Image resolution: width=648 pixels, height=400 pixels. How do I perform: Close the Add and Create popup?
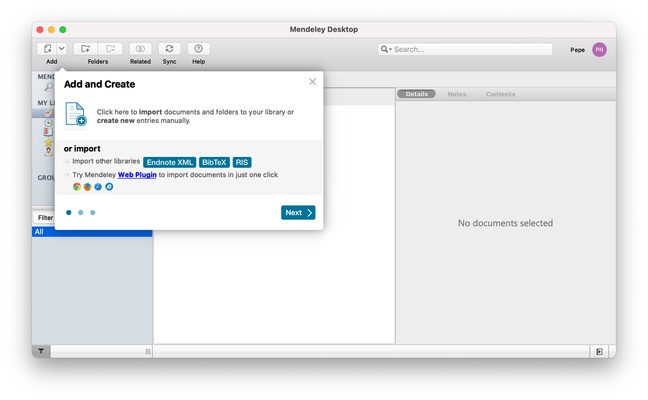(x=312, y=82)
